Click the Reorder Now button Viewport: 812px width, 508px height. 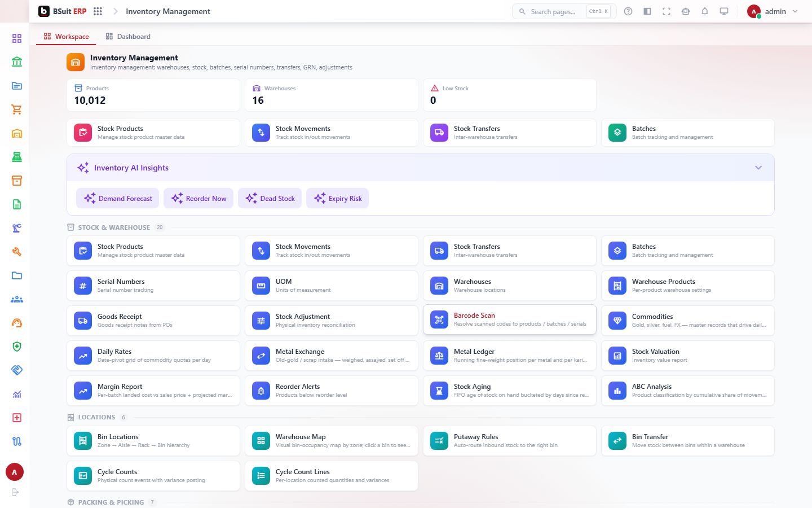point(198,198)
